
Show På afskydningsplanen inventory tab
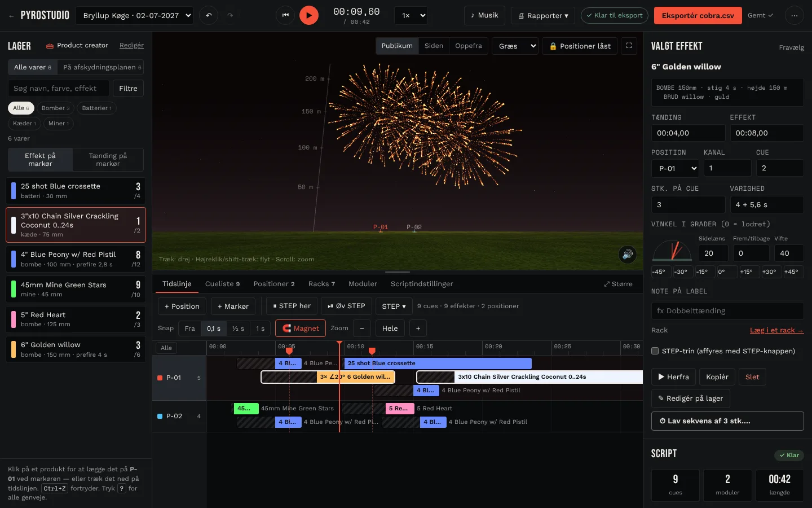click(x=102, y=67)
